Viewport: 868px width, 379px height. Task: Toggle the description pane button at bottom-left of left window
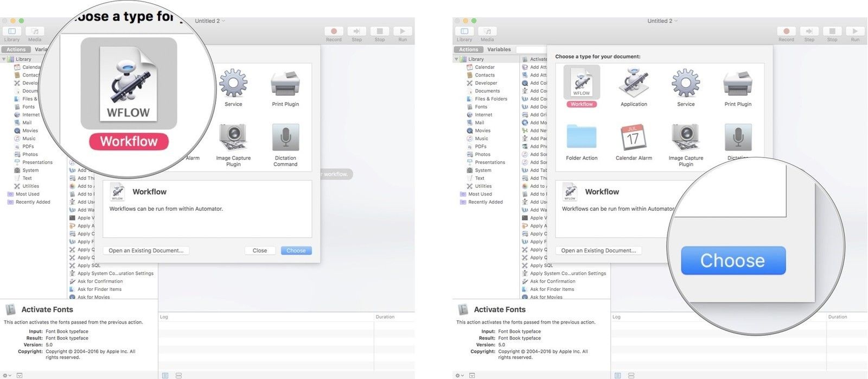click(20, 375)
